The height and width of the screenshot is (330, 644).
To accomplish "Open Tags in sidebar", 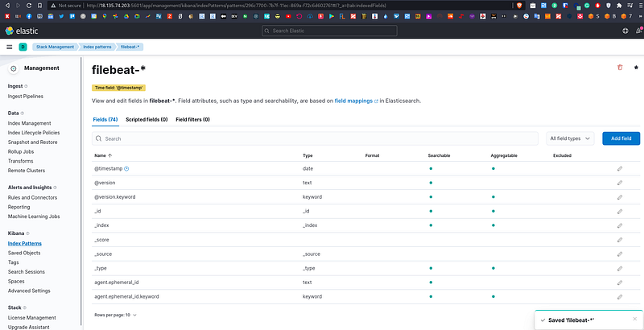I will 13,262.
